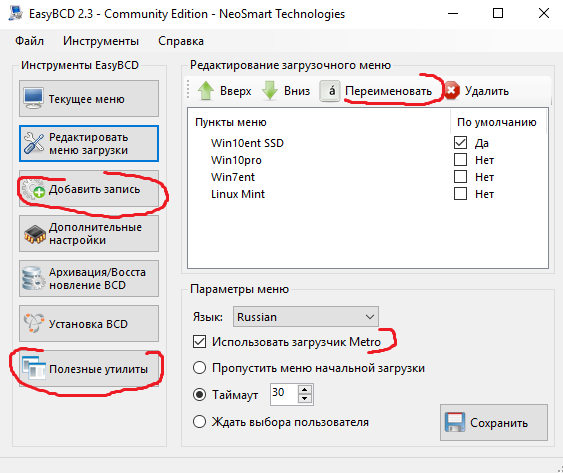563x473 pixels.
Task: Click the green up arrow icon
Action: tap(206, 91)
